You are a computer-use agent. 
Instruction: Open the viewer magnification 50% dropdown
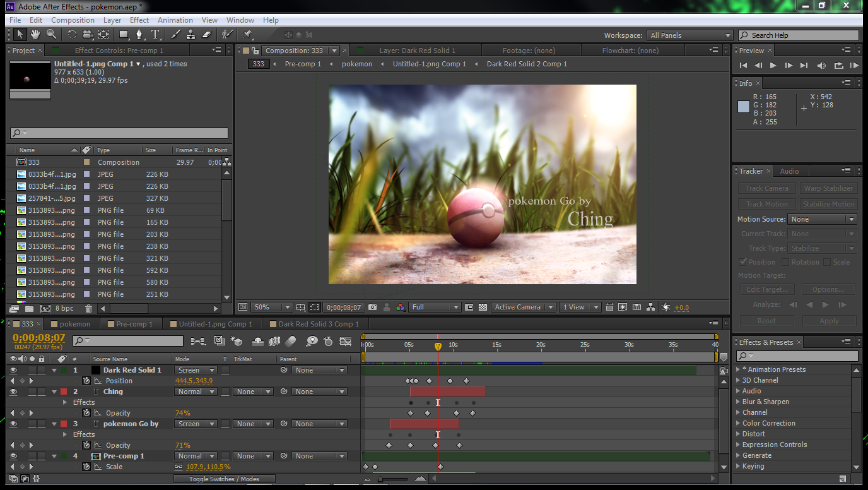coord(271,308)
